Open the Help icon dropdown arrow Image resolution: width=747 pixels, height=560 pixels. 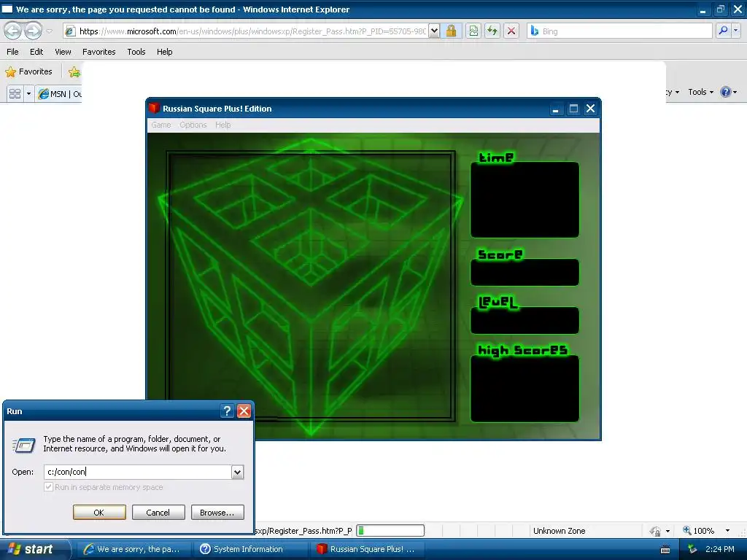(x=735, y=92)
